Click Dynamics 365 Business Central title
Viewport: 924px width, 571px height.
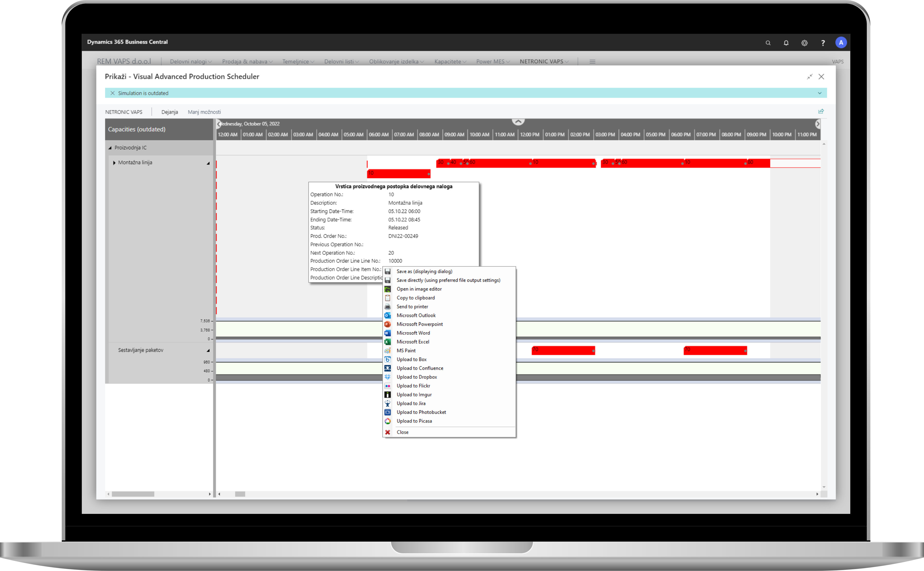point(127,42)
